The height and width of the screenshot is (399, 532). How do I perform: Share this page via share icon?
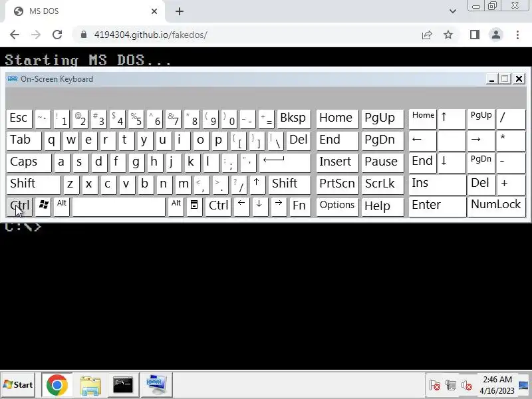(x=427, y=35)
